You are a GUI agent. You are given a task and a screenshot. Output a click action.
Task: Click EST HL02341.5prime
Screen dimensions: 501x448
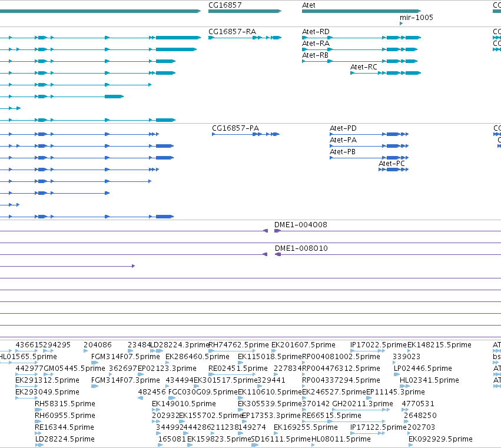pyautogui.click(x=429, y=380)
